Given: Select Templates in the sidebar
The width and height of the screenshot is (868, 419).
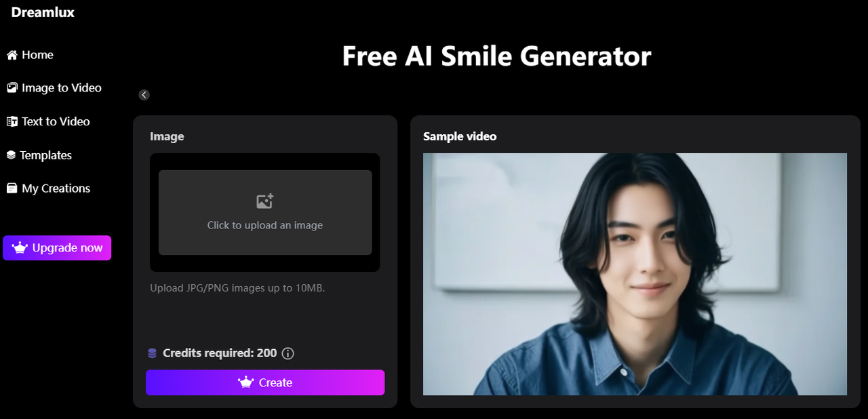Looking at the screenshot, I should [x=39, y=155].
